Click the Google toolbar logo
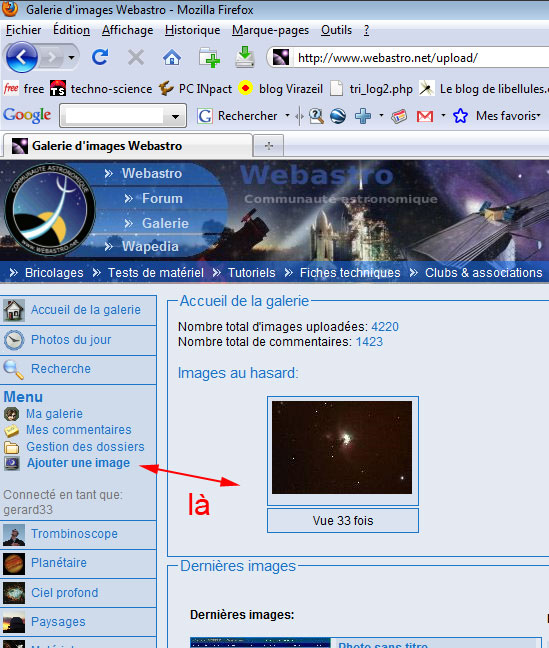 pyautogui.click(x=27, y=115)
